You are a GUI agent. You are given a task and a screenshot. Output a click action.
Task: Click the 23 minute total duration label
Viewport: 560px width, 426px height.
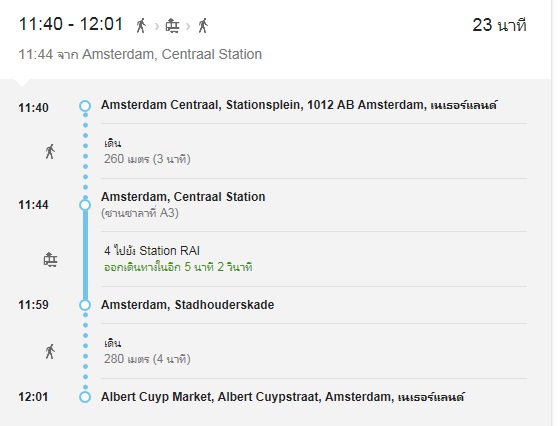[x=499, y=25]
